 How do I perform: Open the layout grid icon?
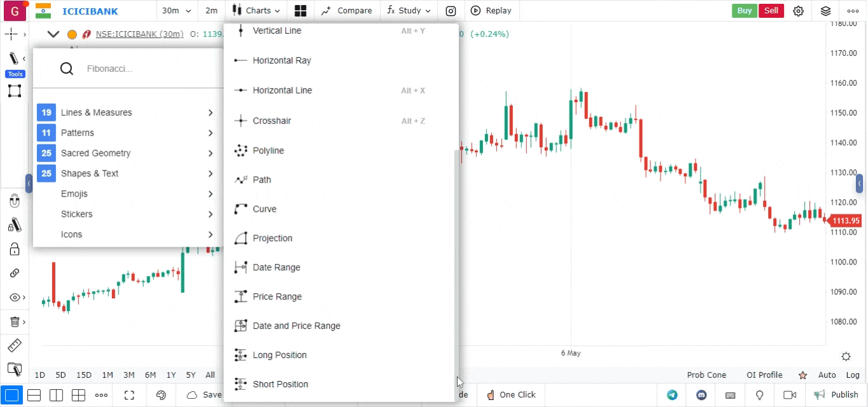[300, 11]
